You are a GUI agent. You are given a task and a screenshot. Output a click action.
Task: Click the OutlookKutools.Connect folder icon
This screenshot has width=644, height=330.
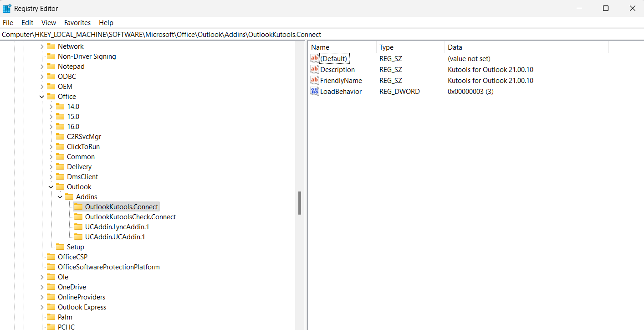(78, 206)
